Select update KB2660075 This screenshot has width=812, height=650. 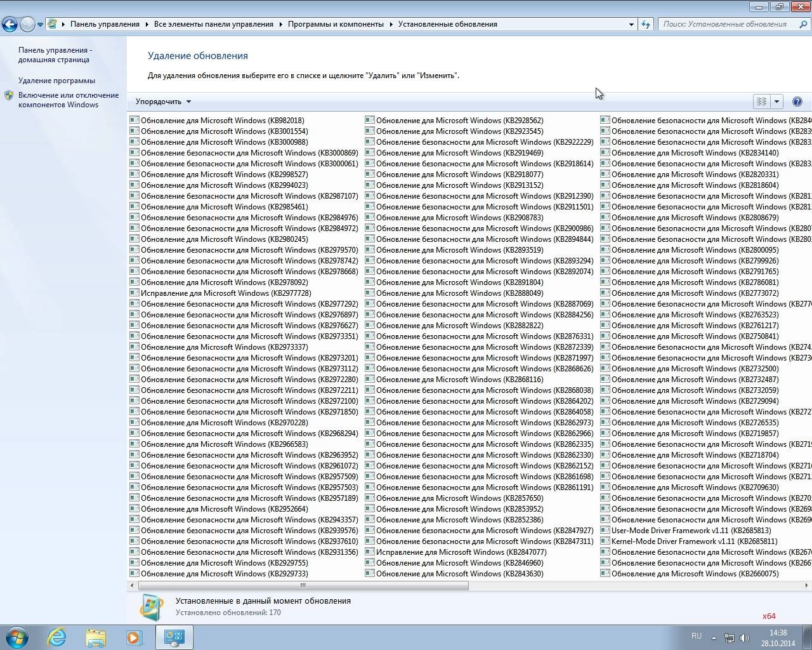coord(690,573)
